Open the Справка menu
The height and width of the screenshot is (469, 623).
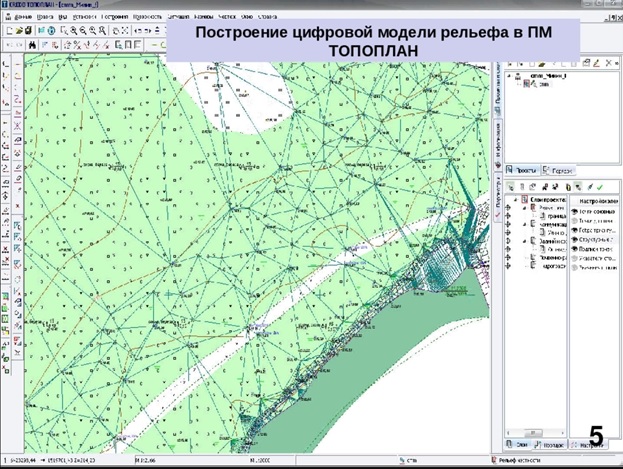267,17
